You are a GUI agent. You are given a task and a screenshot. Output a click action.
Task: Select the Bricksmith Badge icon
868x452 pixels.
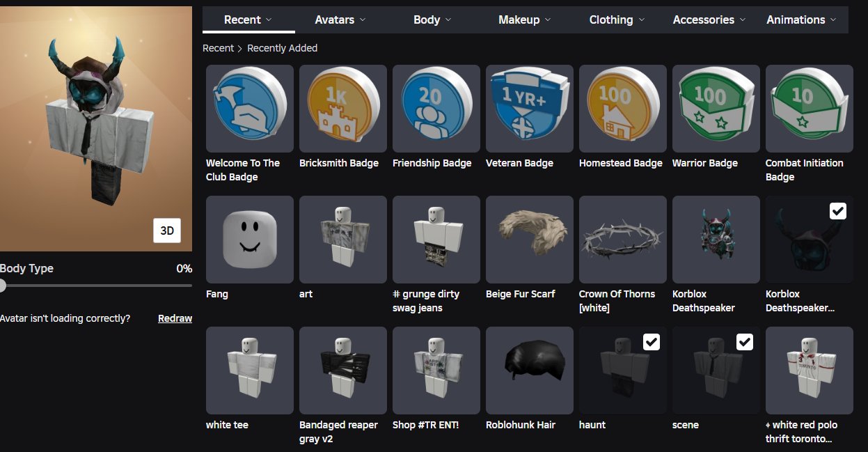(343, 109)
